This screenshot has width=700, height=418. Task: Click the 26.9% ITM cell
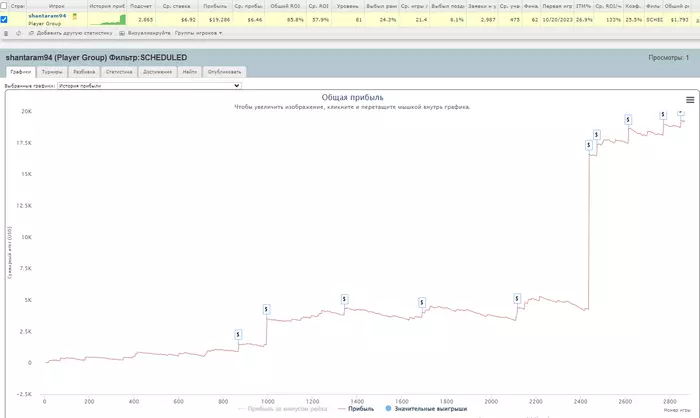click(x=584, y=20)
